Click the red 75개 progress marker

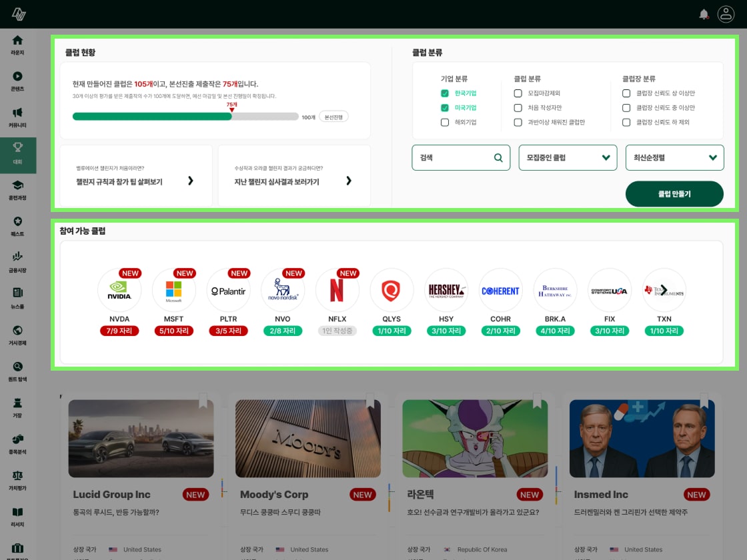coord(232,107)
